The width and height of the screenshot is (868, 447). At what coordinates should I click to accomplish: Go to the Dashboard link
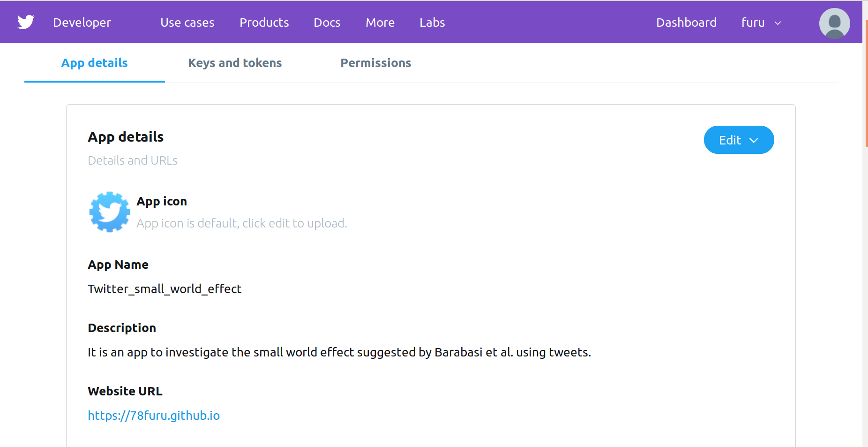pos(686,23)
